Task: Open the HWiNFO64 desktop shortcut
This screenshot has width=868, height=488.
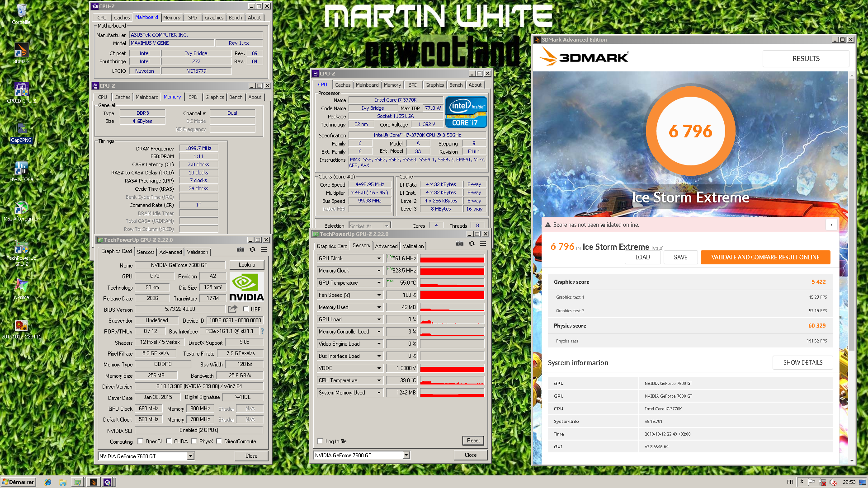Action: click(x=21, y=172)
